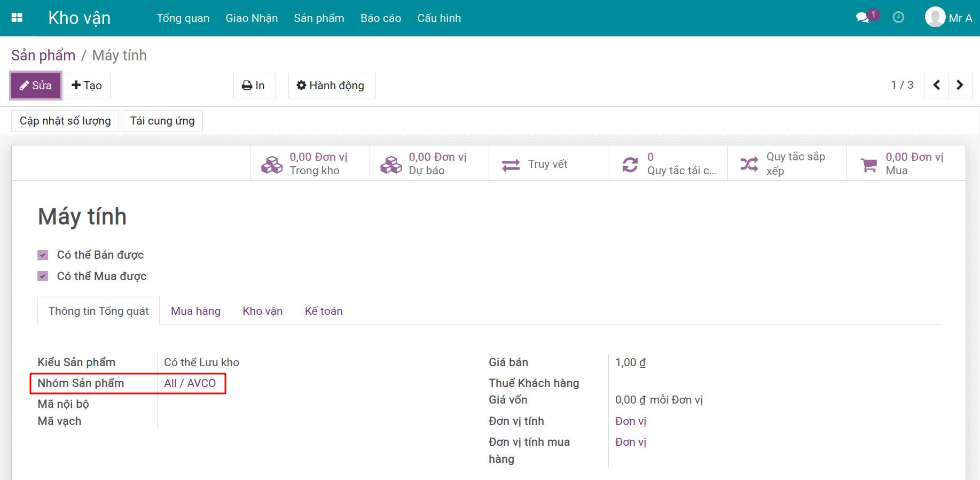Open Giao Nhận menu
The height and width of the screenshot is (480, 980).
click(252, 18)
